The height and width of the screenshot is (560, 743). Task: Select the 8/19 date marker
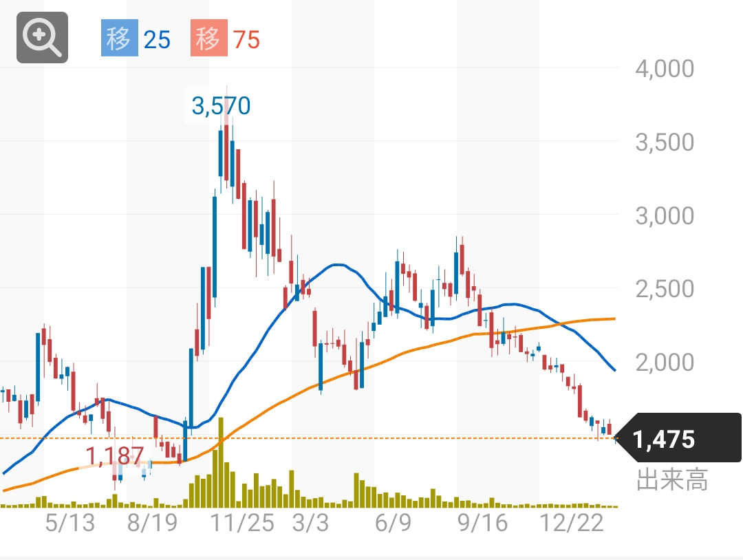click(x=152, y=523)
